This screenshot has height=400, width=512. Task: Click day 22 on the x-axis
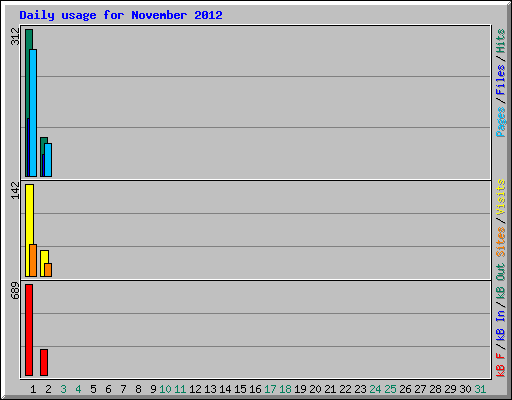(x=345, y=389)
